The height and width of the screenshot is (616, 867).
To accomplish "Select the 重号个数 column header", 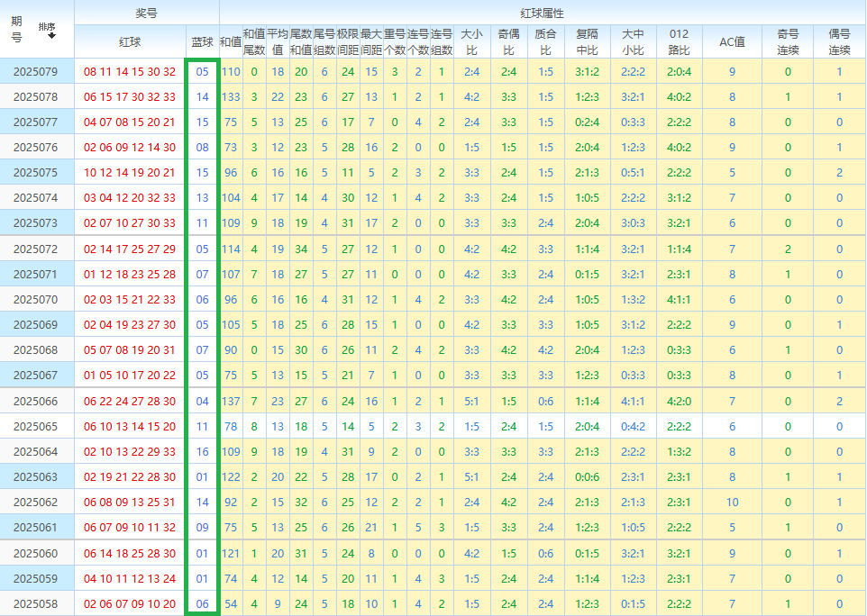I will click(x=395, y=42).
